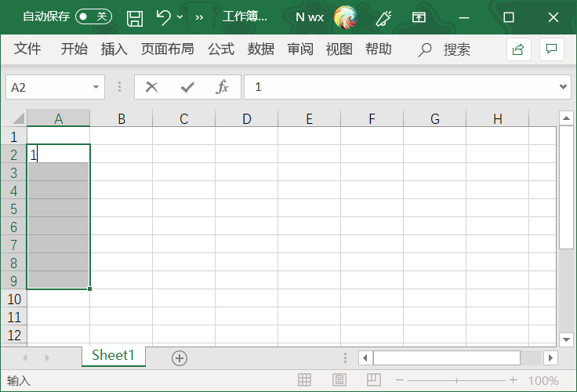Click the Select All corner triangle
This screenshot has width=577, height=392.
click(18, 118)
